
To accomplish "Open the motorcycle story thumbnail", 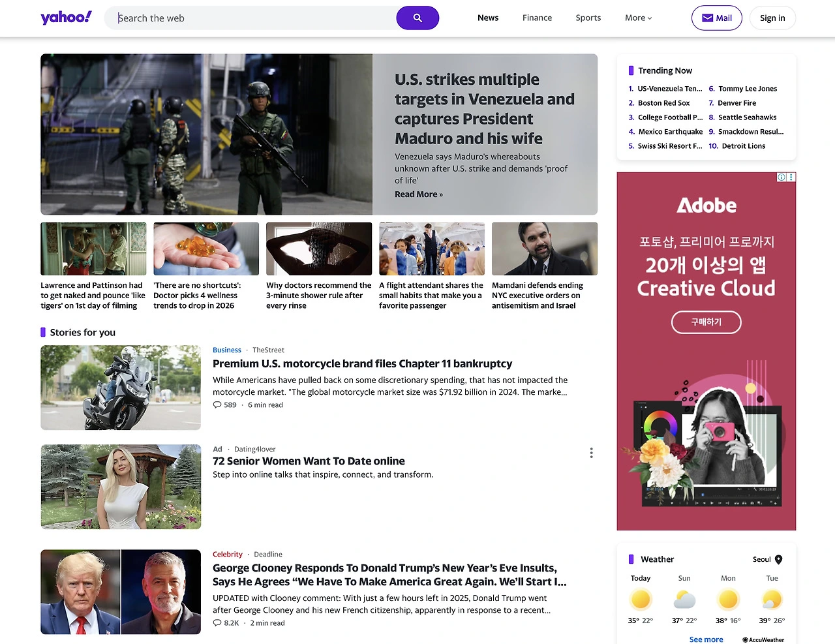I will (x=121, y=388).
